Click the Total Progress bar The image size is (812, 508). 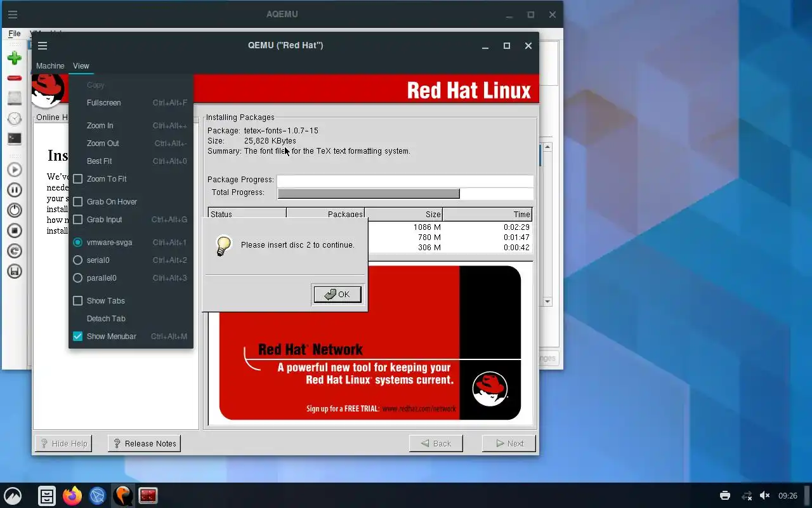click(405, 193)
